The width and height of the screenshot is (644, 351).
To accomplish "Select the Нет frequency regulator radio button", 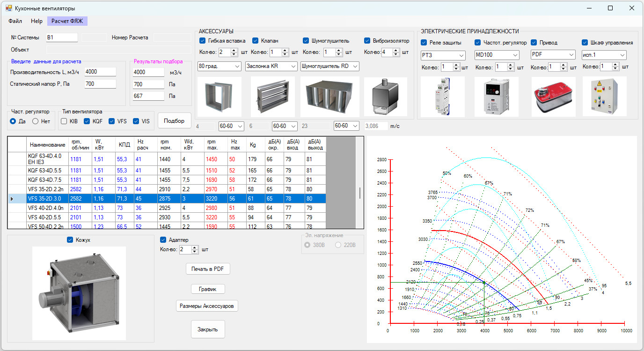I will click(x=35, y=121).
